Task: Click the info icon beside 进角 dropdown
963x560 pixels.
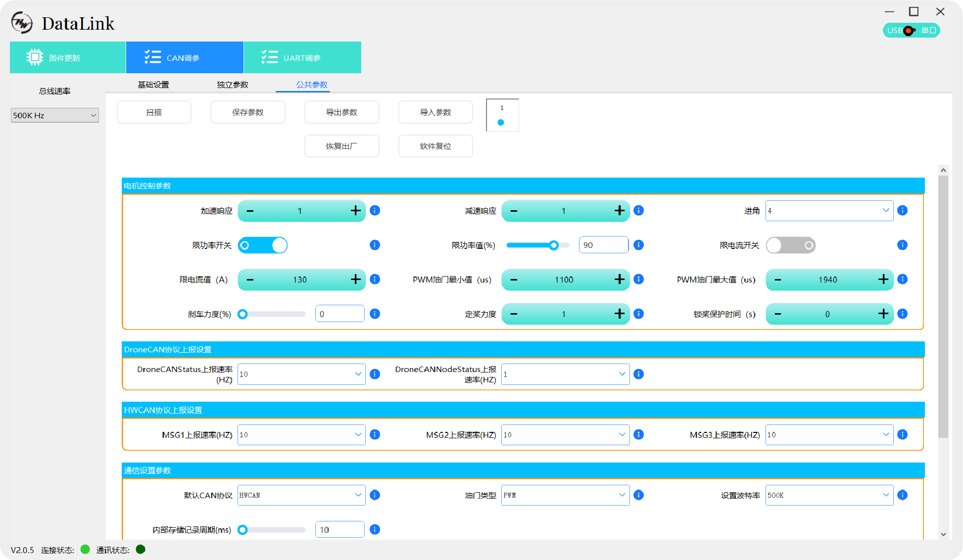Action: 902,210
